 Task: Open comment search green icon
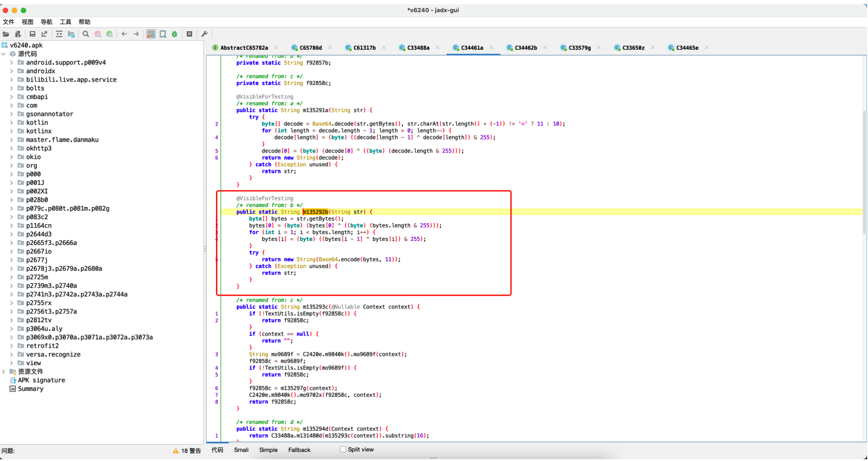coord(110,34)
